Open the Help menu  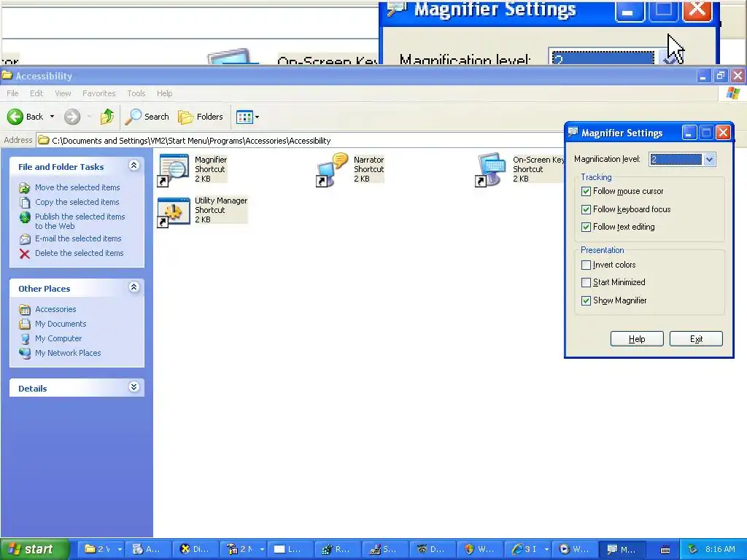(x=164, y=93)
